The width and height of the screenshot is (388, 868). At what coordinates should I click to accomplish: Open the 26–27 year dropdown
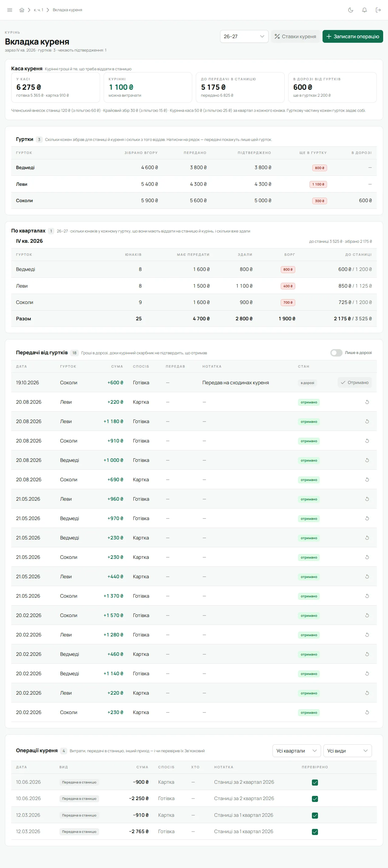coord(244,36)
